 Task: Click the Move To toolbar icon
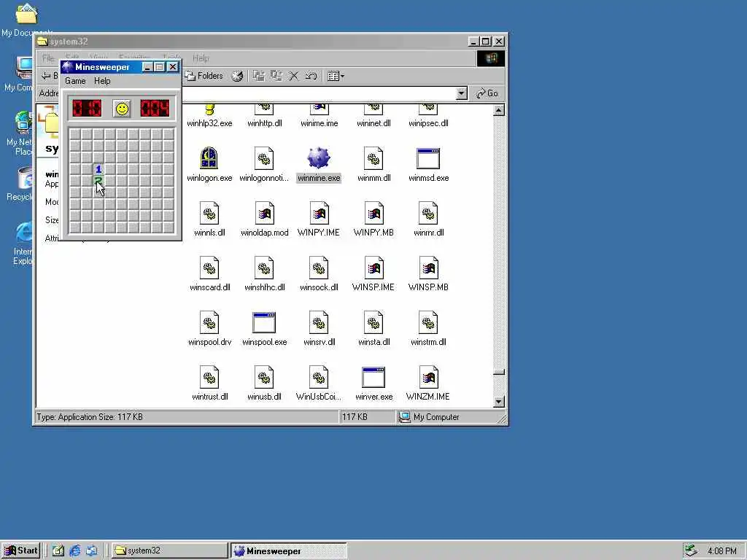[258, 76]
